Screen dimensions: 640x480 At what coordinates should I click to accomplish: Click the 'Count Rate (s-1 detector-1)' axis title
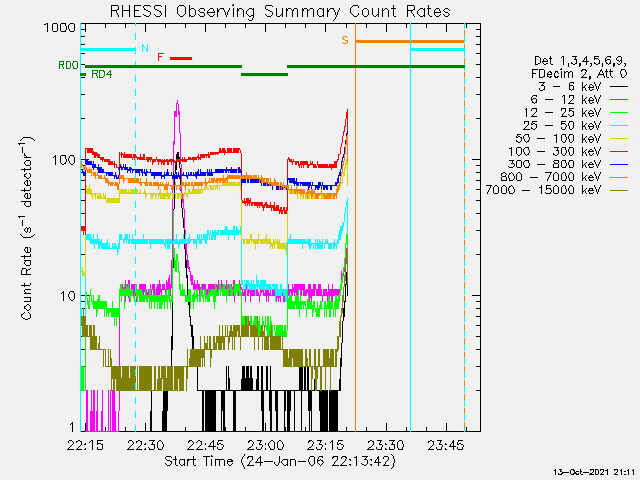tap(26, 228)
